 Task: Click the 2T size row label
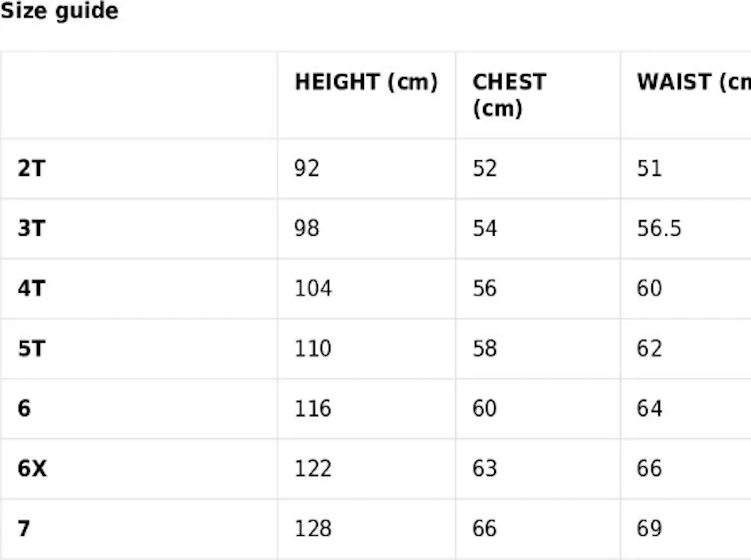(x=31, y=168)
